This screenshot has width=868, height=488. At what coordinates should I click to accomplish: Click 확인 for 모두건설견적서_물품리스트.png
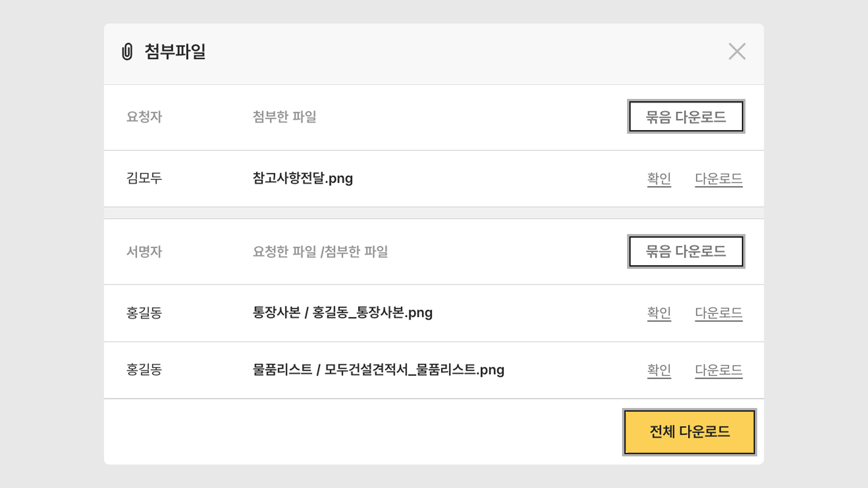click(659, 370)
